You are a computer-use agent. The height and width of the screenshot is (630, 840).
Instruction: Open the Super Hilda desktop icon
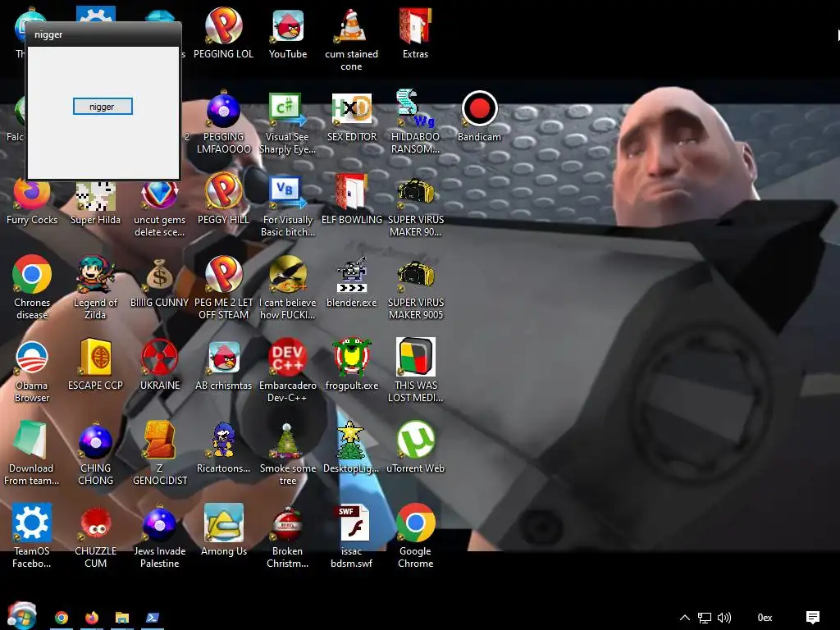click(x=95, y=196)
